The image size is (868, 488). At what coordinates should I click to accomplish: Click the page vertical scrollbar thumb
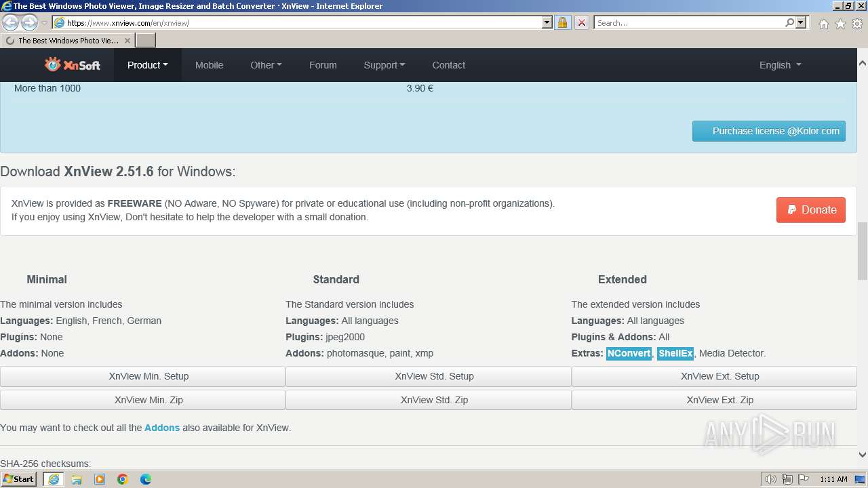pos(863,251)
